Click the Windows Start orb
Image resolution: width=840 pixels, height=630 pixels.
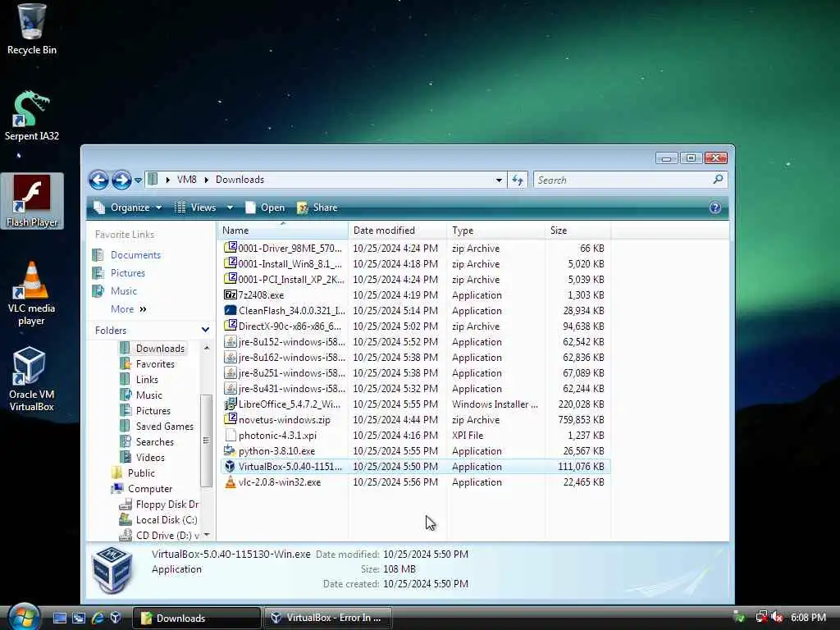pyautogui.click(x=24, y=616)
